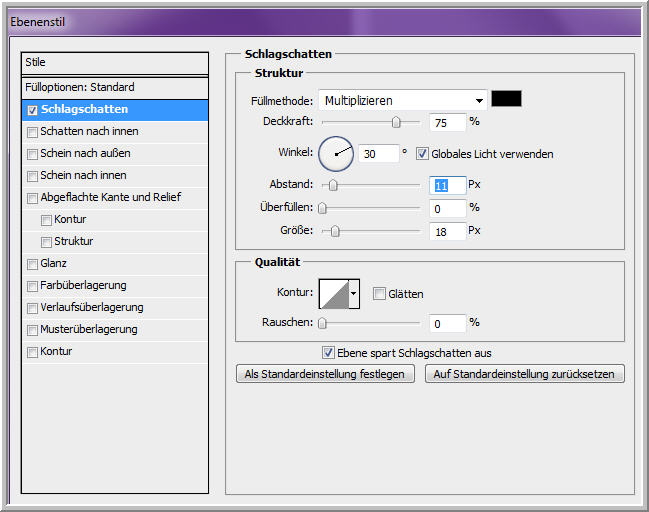
Task: Enable Schein nach innen checkbox
Action: point(32,176)
